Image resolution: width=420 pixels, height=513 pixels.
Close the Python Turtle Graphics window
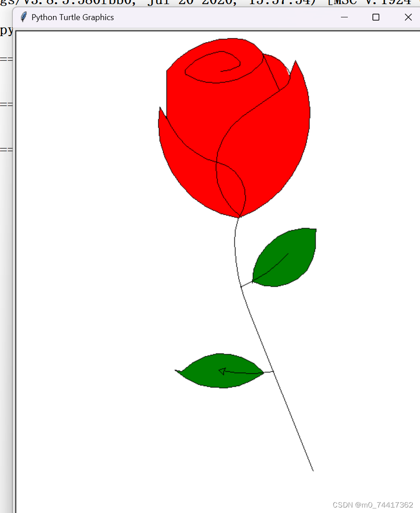coord(408,17)
